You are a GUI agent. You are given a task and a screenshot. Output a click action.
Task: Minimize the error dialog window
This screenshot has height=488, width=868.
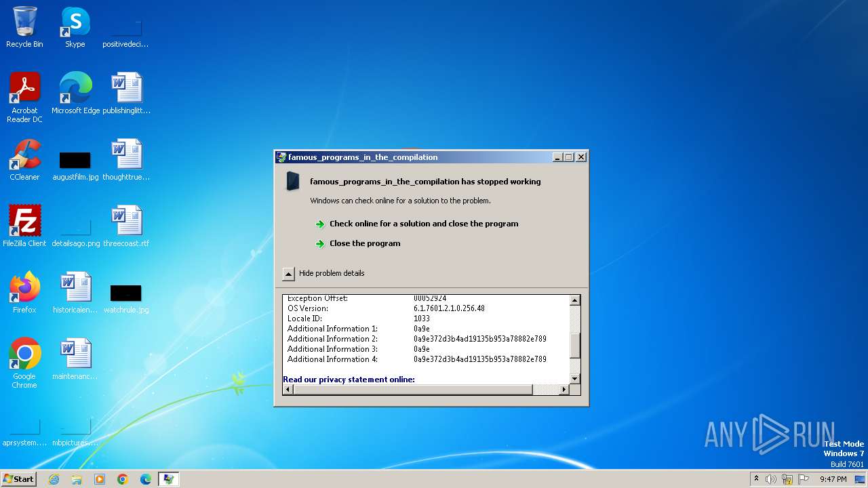[557, 157]
